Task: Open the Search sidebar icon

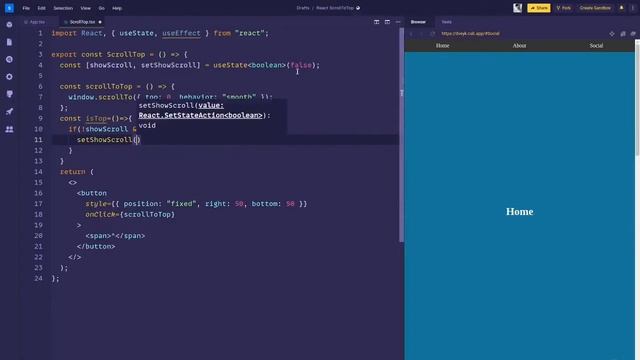Action: pos(9,59)
